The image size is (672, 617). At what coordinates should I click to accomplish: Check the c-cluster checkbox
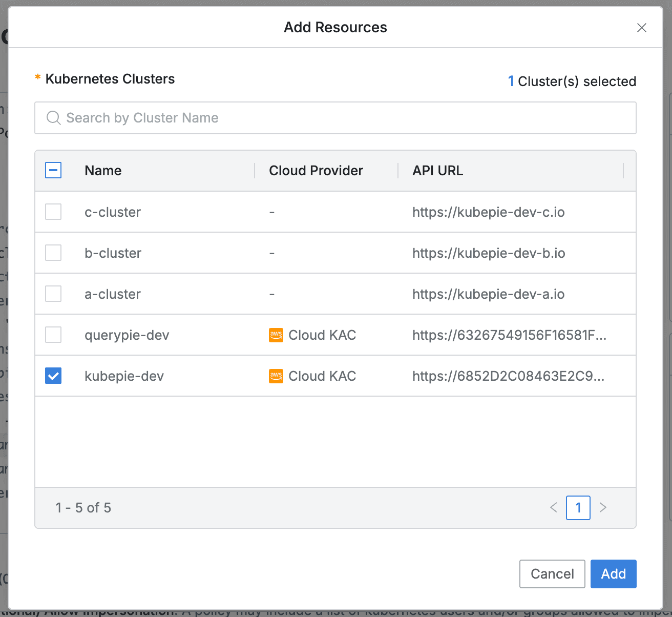[x=53, y=212]
